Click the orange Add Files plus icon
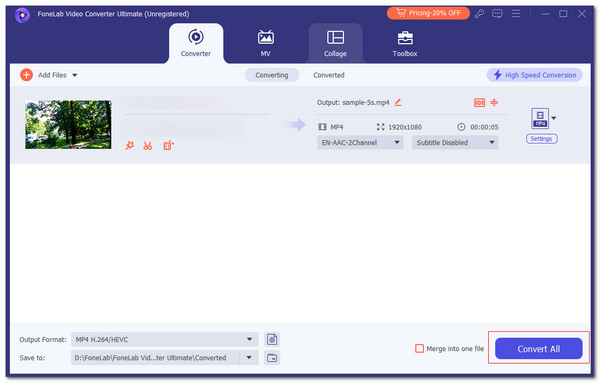Screen dimensions: 600x383 tap(26, 75)
